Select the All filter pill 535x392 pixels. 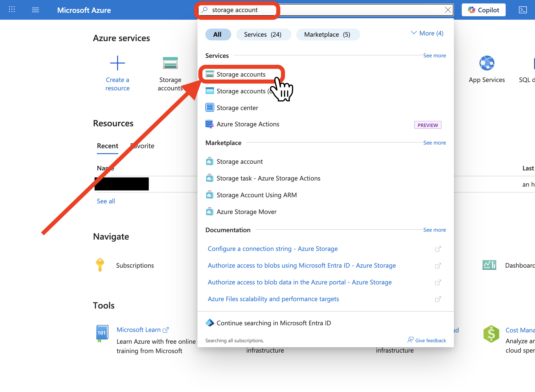pos(217,34)
